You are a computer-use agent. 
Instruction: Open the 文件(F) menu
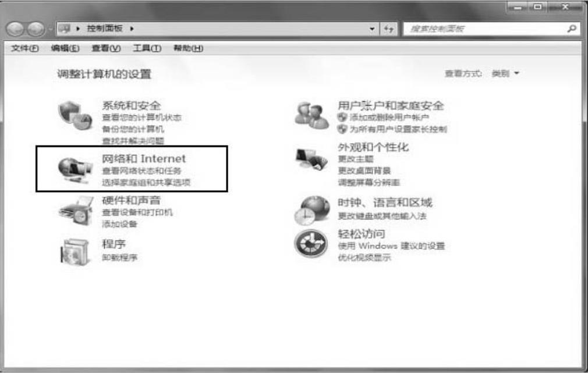click(25, 48)
